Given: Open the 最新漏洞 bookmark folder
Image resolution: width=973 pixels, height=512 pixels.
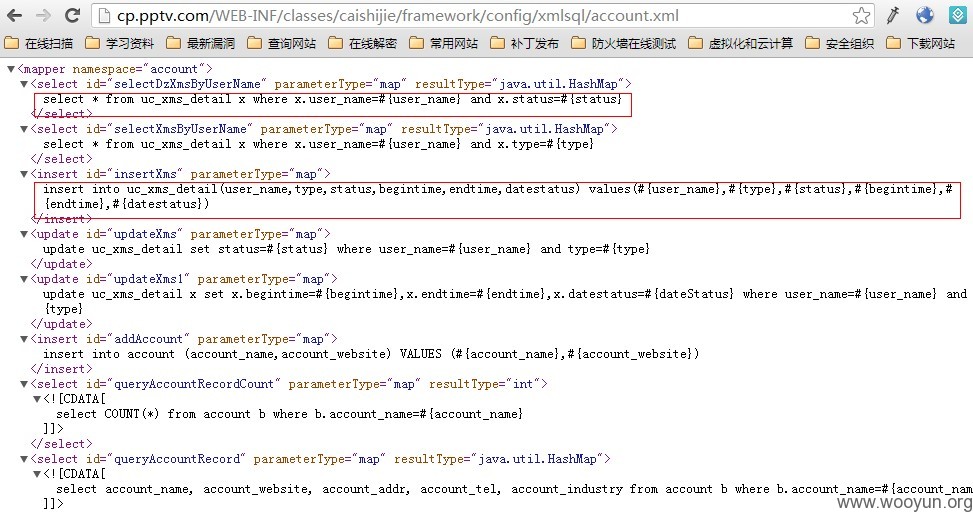Looking at the screenshot, I should click(200, 43).
